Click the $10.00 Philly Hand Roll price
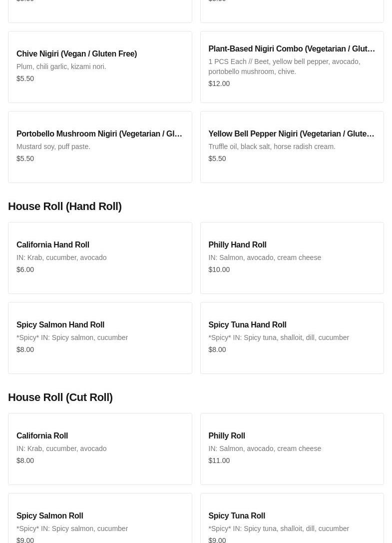The width and height of the screenshot is (392, 543). 219,269
